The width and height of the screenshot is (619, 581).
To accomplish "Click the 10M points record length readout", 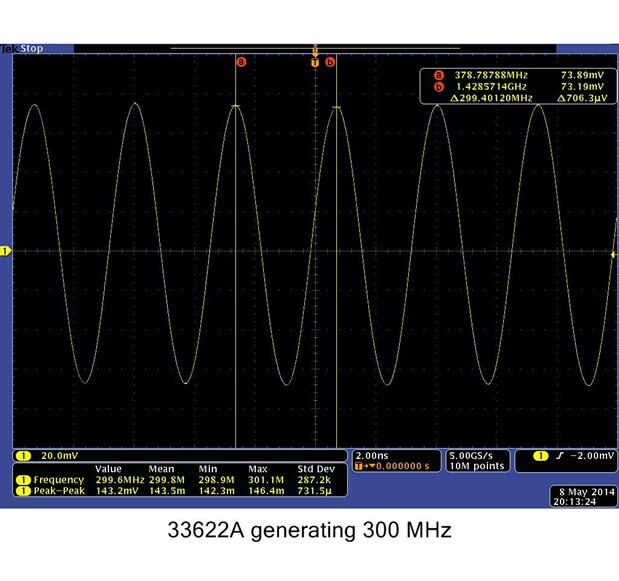I will coord(477,466).
